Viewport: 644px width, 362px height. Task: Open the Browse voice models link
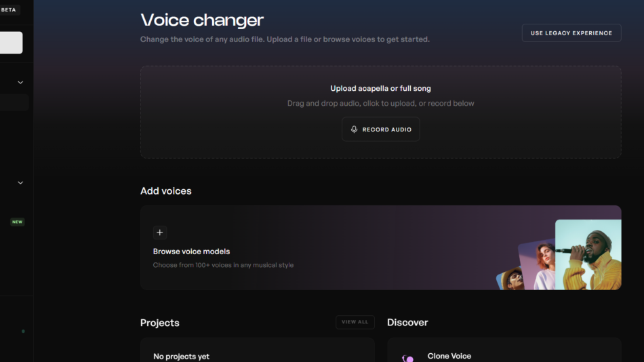point(191,252)
